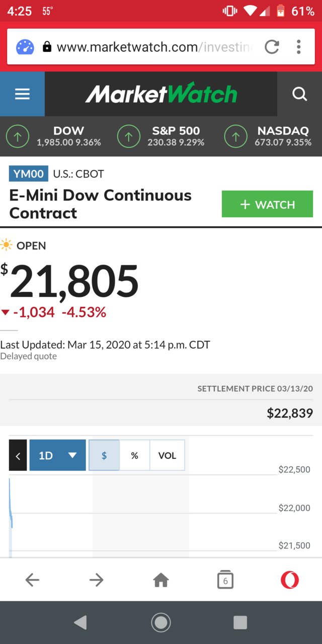Expand the 1D timeframe dropdown
The height and width of the screenshot is (644, 322).
(x=57, y=455)
